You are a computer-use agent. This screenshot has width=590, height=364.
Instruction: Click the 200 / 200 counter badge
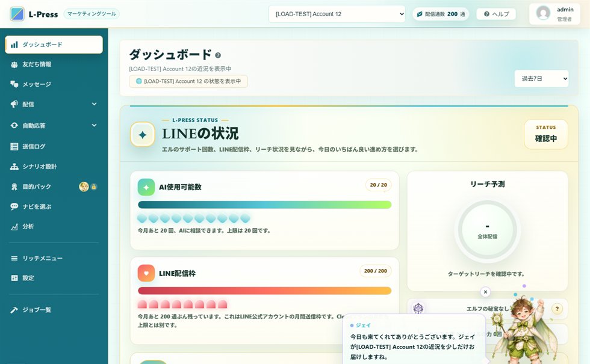click(376, 271)
